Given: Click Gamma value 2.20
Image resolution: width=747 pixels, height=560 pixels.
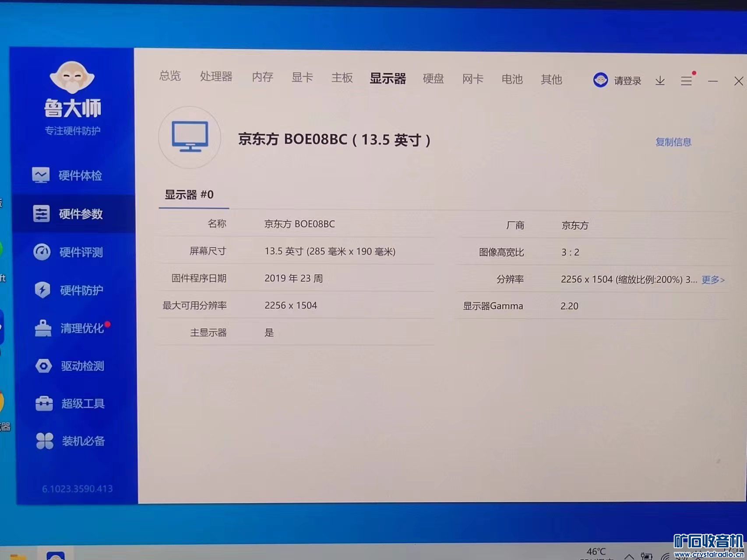Looking at the screenshot, I should point(569,306).
